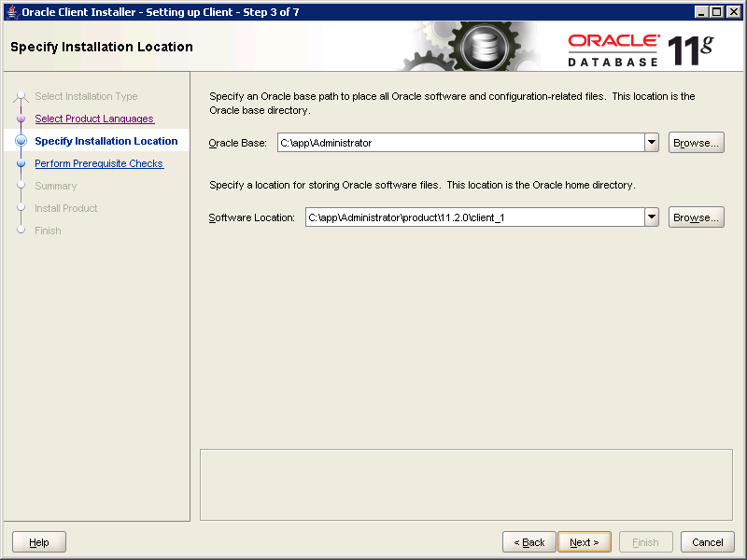Image resolution: width=747 pixels, height=560 pixels.
Task: Browse for the Oracle Base directory
Action: point(696,143)
